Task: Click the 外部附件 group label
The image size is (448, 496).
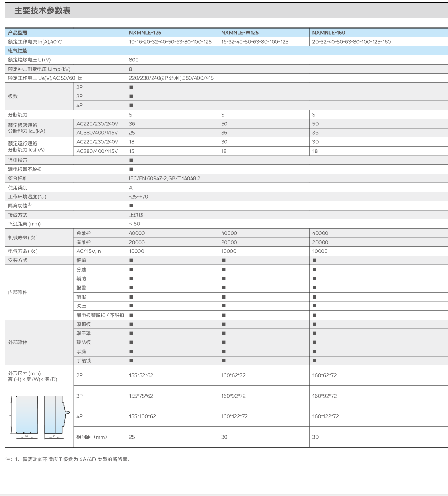Action: pyautogui.click(x=18, y=342)
